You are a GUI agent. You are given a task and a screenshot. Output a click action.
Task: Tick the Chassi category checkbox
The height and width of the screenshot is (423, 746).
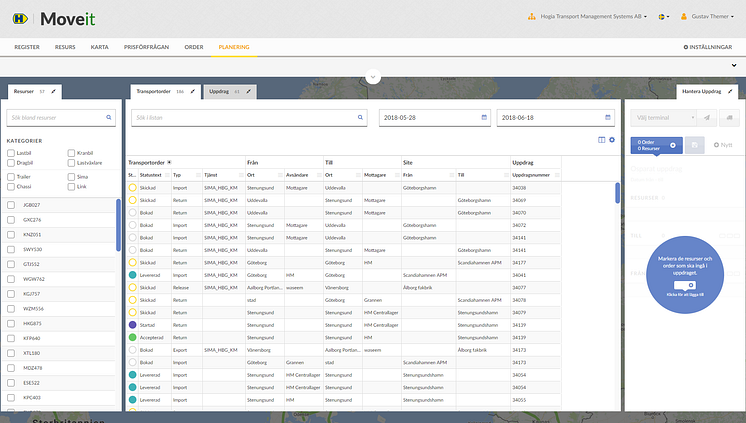click(x=11, y=187)
